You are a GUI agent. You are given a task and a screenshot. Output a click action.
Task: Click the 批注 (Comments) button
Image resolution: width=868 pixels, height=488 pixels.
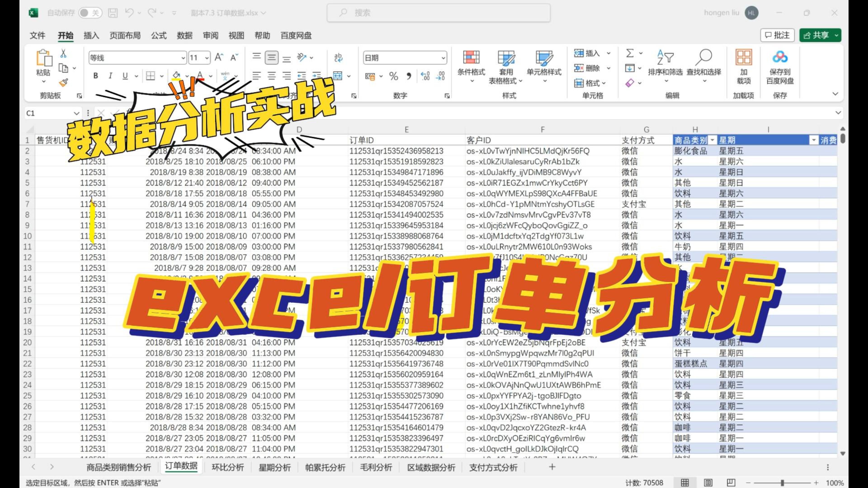(777, 35)
